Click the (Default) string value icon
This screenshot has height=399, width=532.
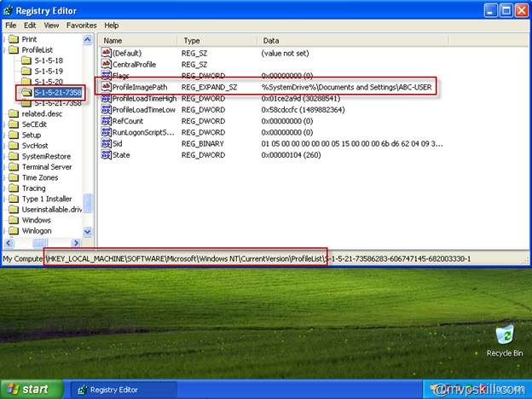coord(107,53)
